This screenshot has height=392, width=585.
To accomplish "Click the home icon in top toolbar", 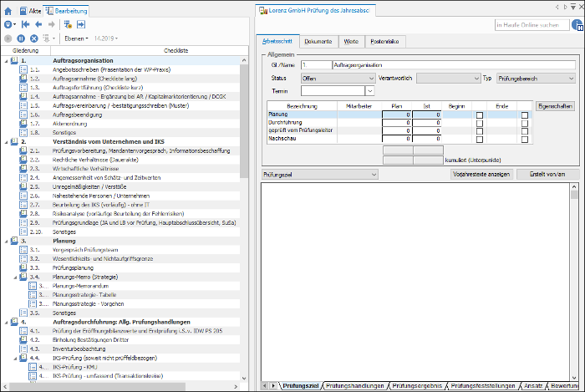I will click(x=8, y=11).
